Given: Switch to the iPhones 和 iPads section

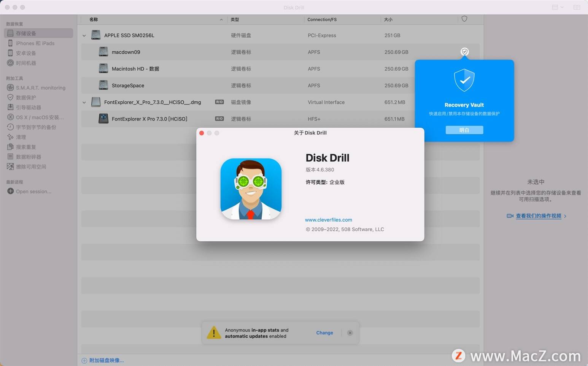Looking at the screenshot, I should 35,43.
